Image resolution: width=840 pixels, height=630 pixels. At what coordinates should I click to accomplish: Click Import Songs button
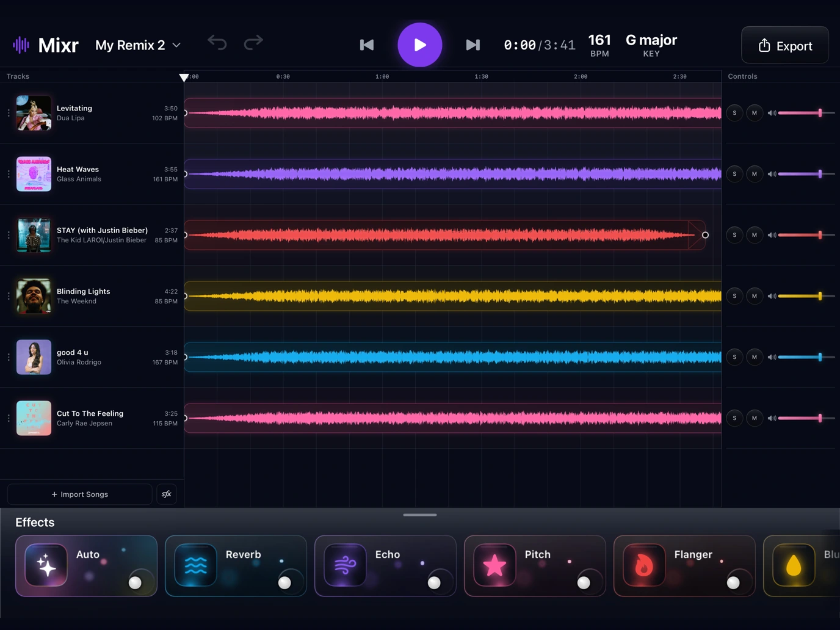[x=80, y=494]
